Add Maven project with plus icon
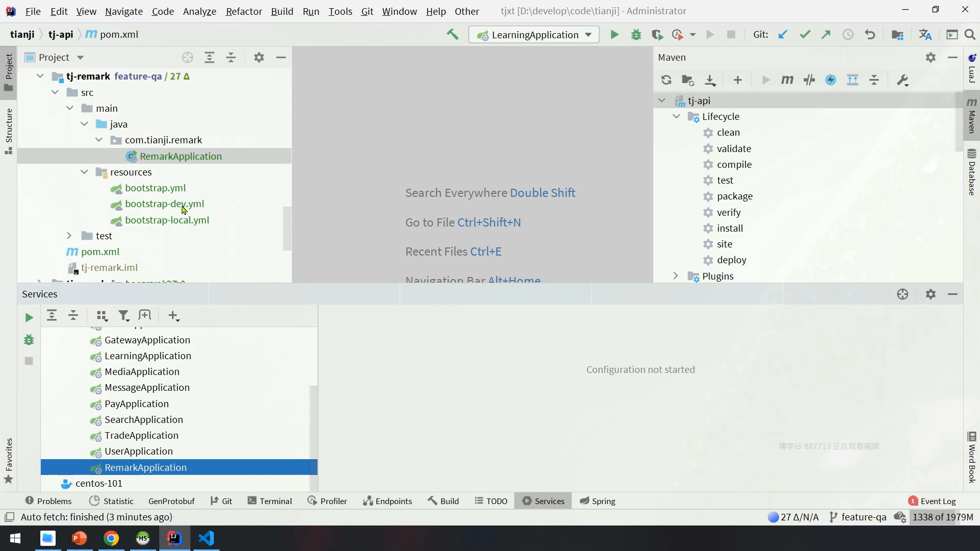Viewport: 980px width, 551px height. coord(738,80)
